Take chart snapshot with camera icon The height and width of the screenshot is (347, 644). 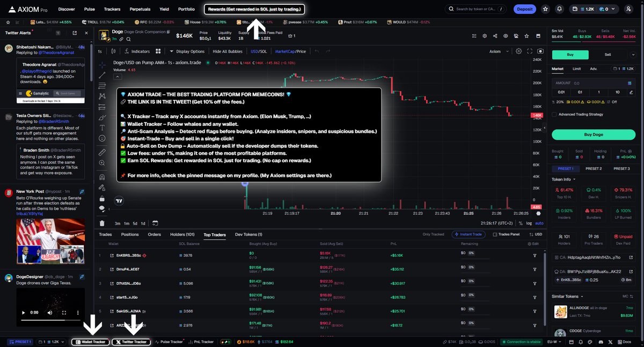(x=540, y=51)
